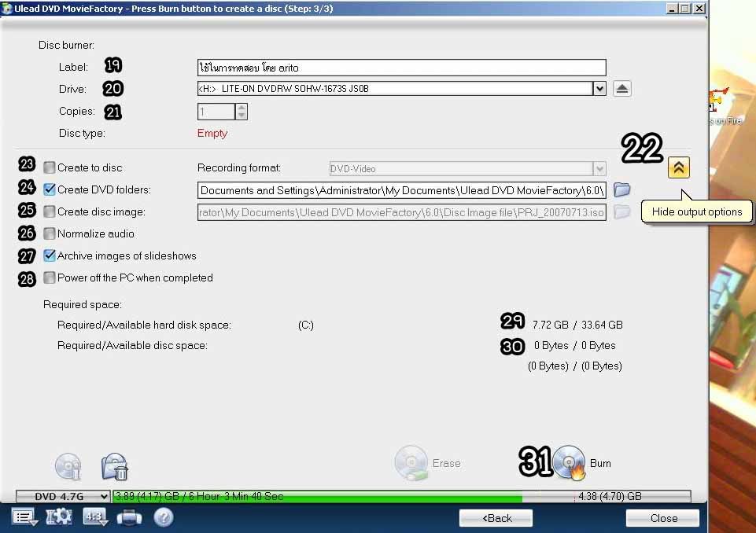
Task: Open the project list menu icon
Action: [x=24, y=517]
